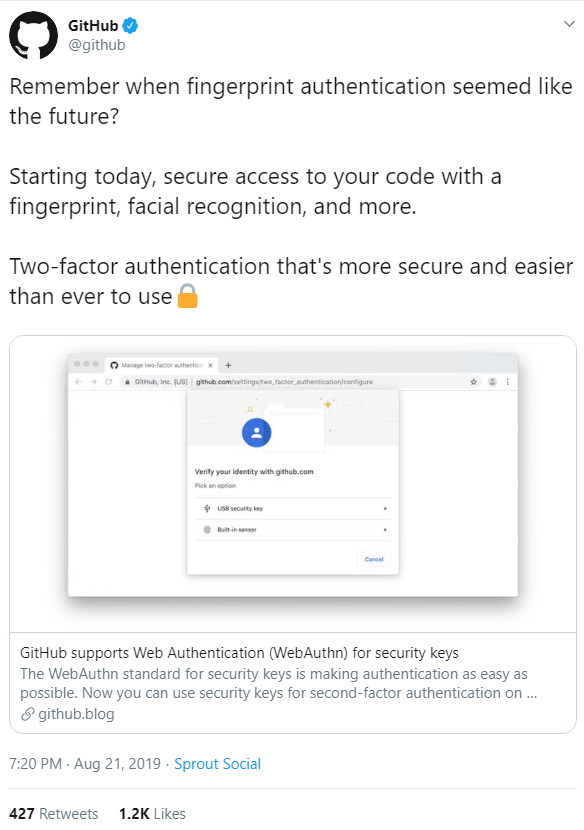The height and width of the screenshot is (830, 584).
Task: Open the WebAuthn article headline
Action: coord(239,653)
